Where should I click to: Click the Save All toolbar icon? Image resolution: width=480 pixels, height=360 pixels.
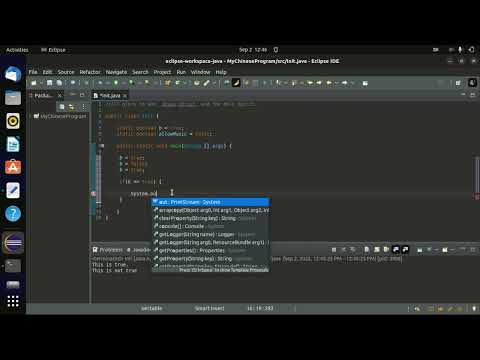pos(59,83)
